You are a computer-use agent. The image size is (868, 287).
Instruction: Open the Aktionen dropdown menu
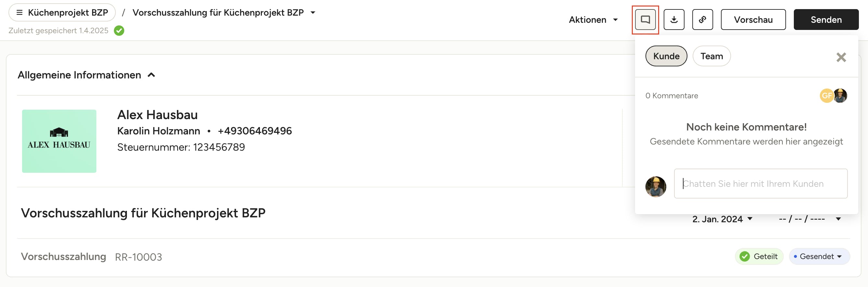coord(593,20)
